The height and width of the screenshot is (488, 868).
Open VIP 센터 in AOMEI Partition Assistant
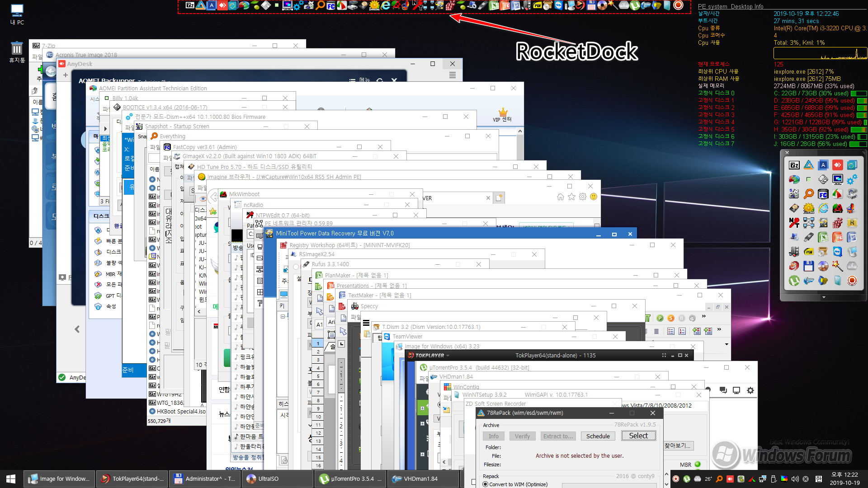503,115
